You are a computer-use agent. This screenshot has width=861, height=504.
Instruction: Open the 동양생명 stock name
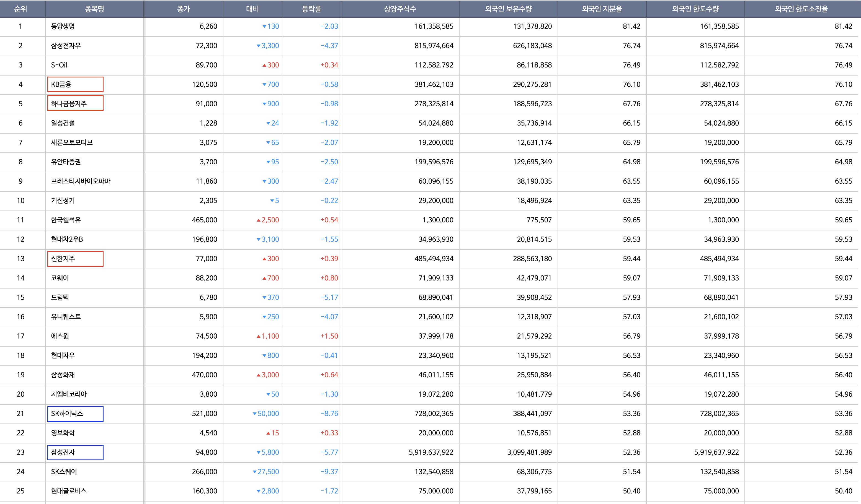click(x=63, y=26)
